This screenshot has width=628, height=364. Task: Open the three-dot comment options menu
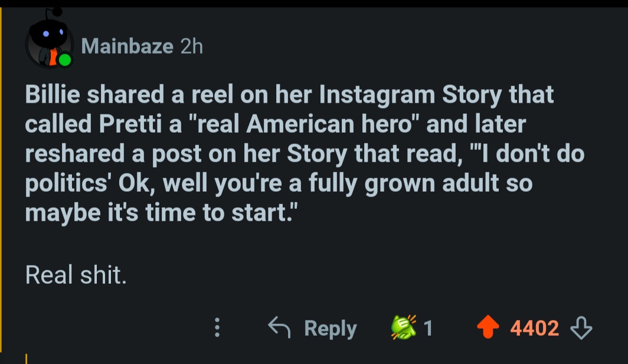coord(217,328)
